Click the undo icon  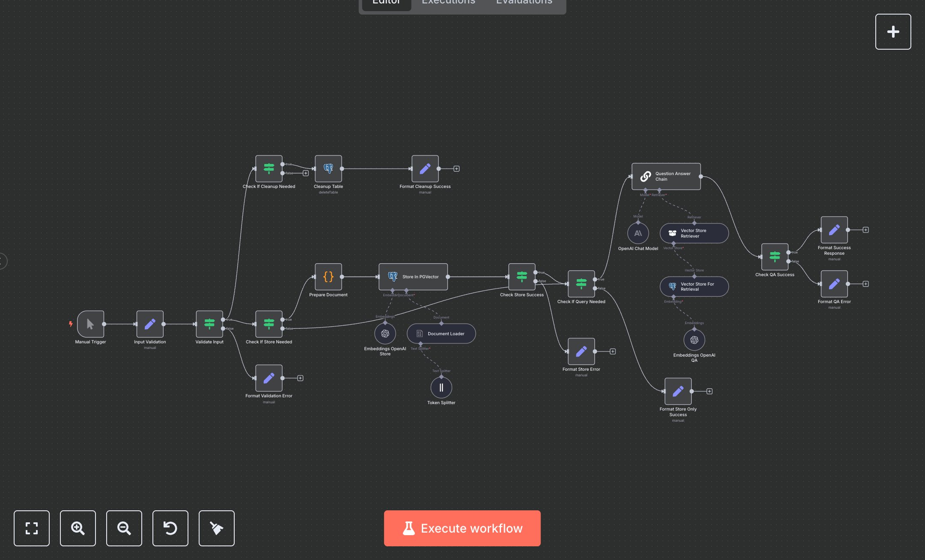click(170, 528)
